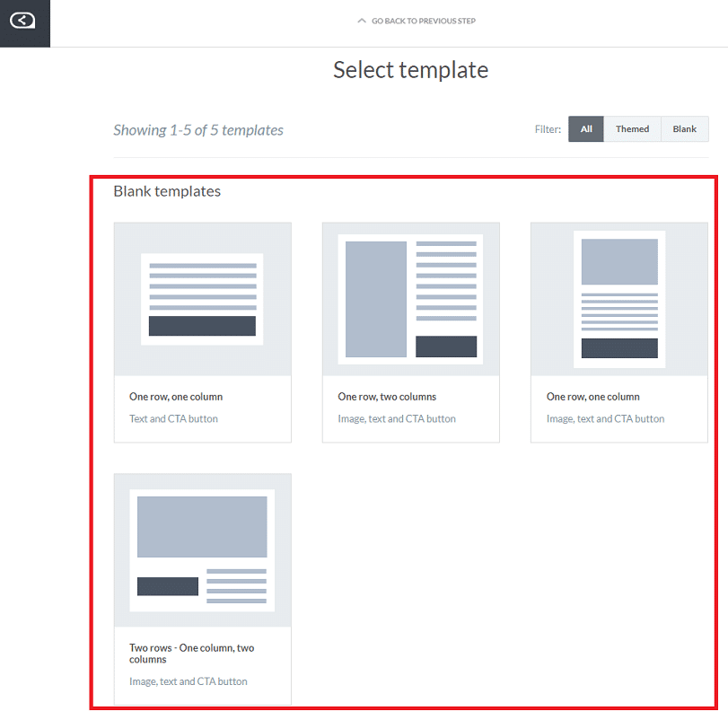
Task: Filter templates by Themed
Action: (x=632, y=129)
